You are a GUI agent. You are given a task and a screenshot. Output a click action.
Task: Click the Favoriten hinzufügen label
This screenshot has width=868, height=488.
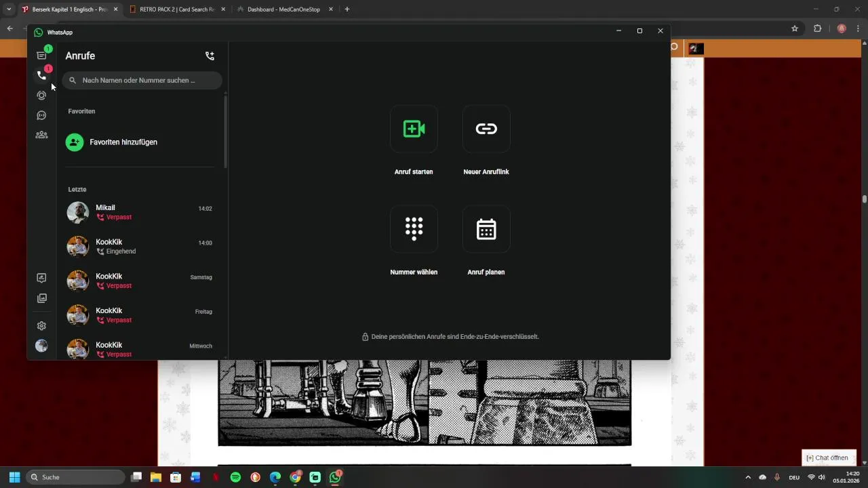(123, 142)
